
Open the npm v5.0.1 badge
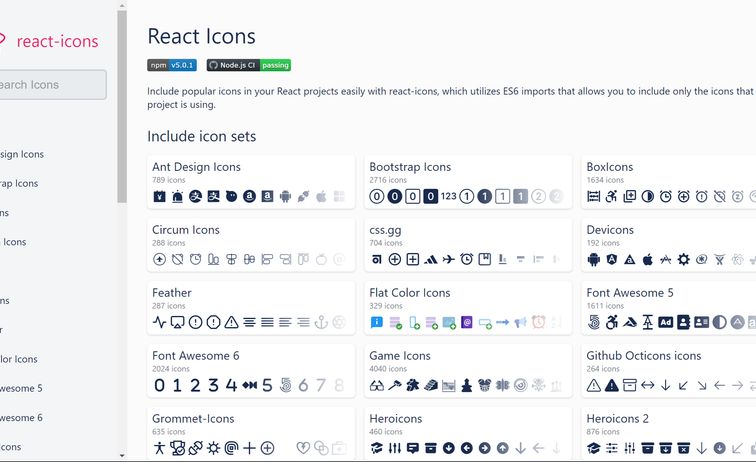(172, 65)
